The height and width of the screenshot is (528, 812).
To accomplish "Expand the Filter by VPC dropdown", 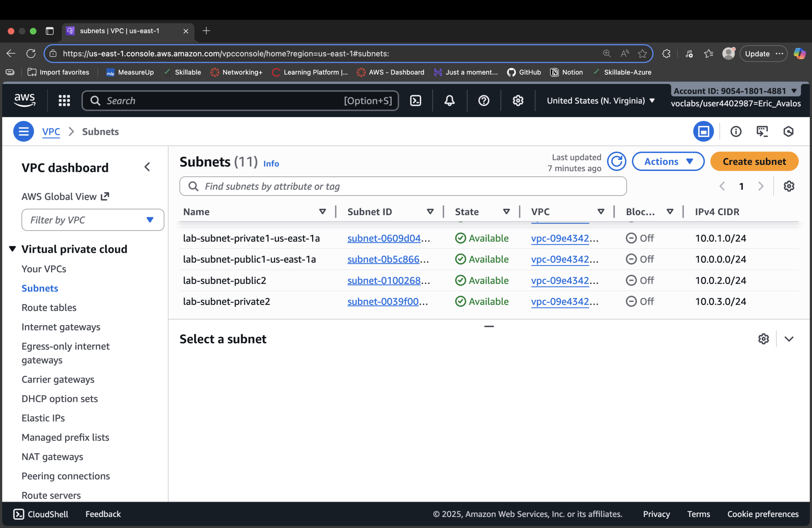I will [x=150, y=220].
